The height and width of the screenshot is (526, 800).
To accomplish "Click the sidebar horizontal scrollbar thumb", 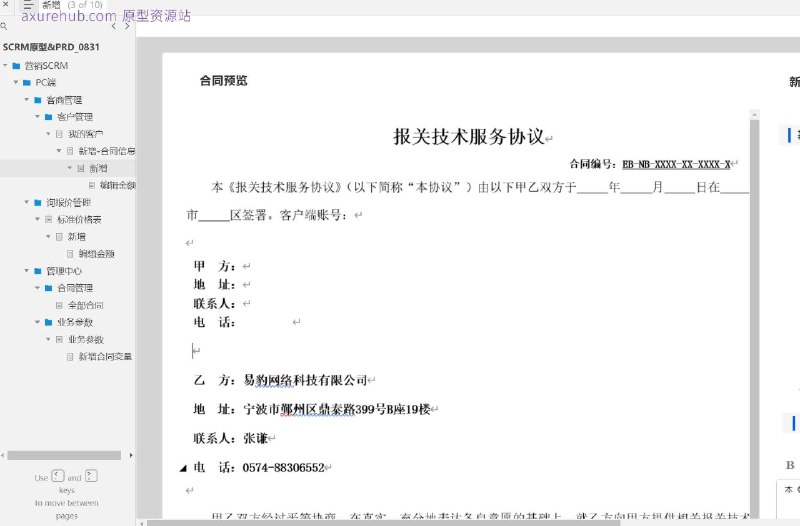I will [x=64, y=455].
